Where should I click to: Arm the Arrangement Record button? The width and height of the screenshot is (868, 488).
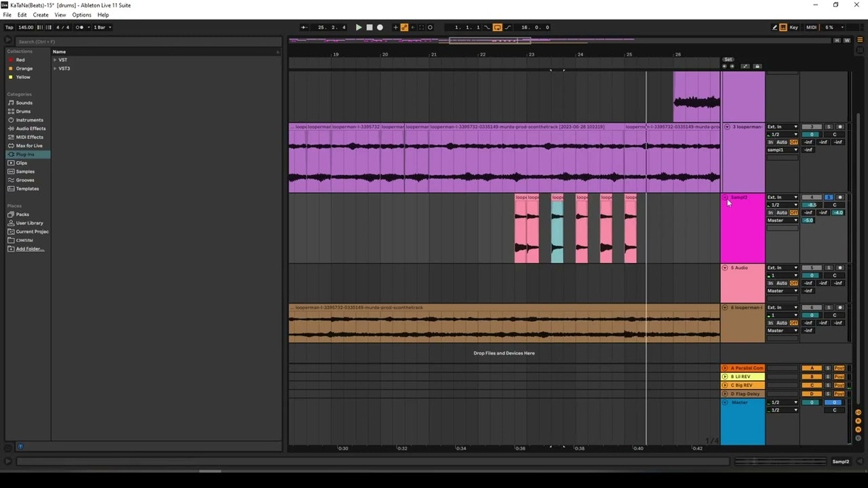coord(380,27)
